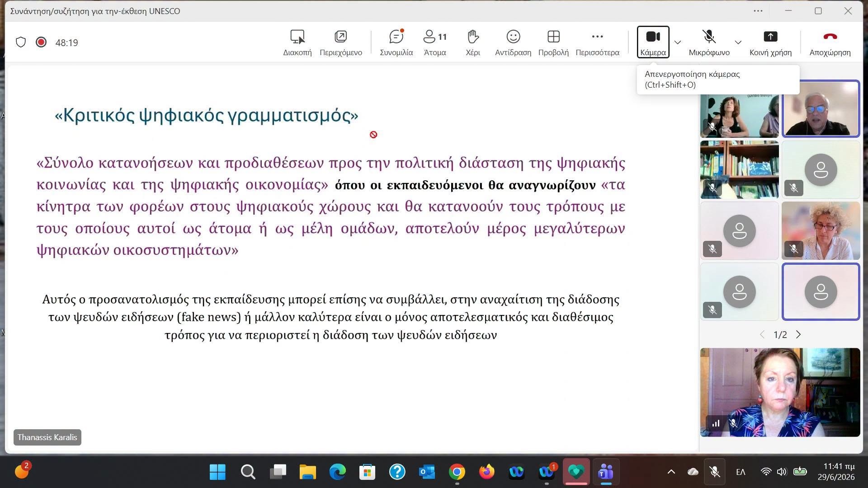The width and height of the screenshot is (868, 488).
Task: Open the Συνομιλία chat panel
Action: coord(396,42)
